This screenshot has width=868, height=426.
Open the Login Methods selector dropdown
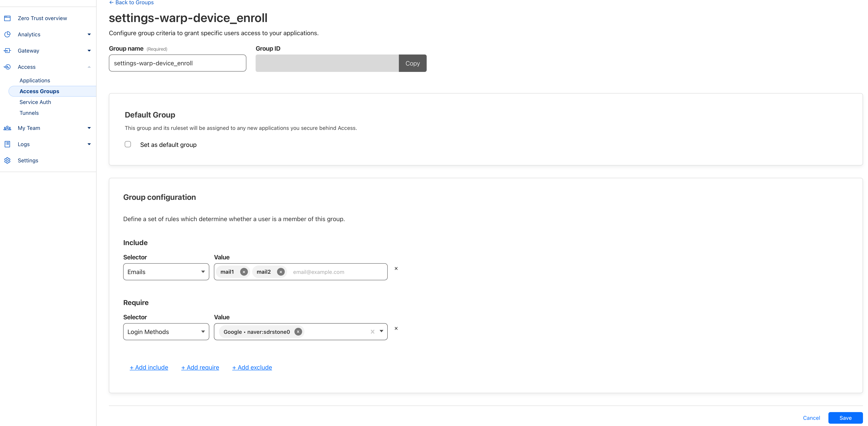coord(166,331)
